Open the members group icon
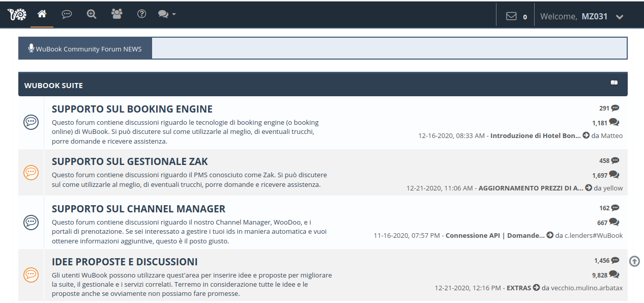Viewport: 644px width, 303px height. click(117, 14)
